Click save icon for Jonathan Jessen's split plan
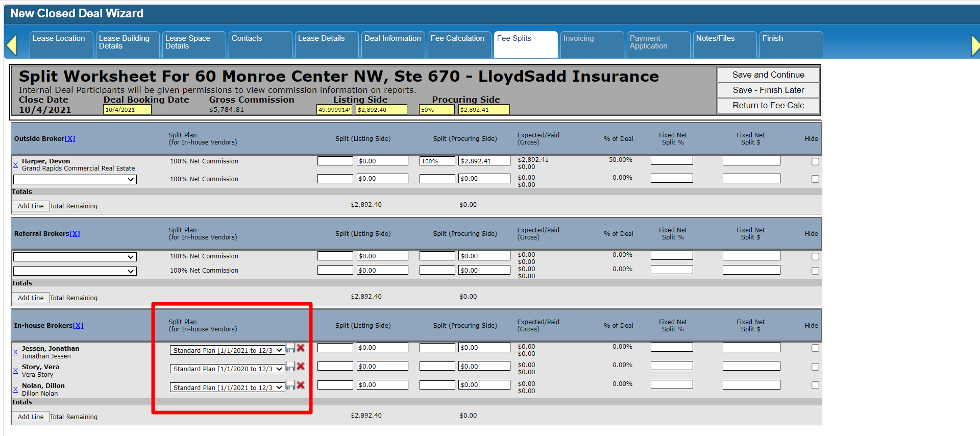This screenshot has height=436, width=980. coord(290,348)
